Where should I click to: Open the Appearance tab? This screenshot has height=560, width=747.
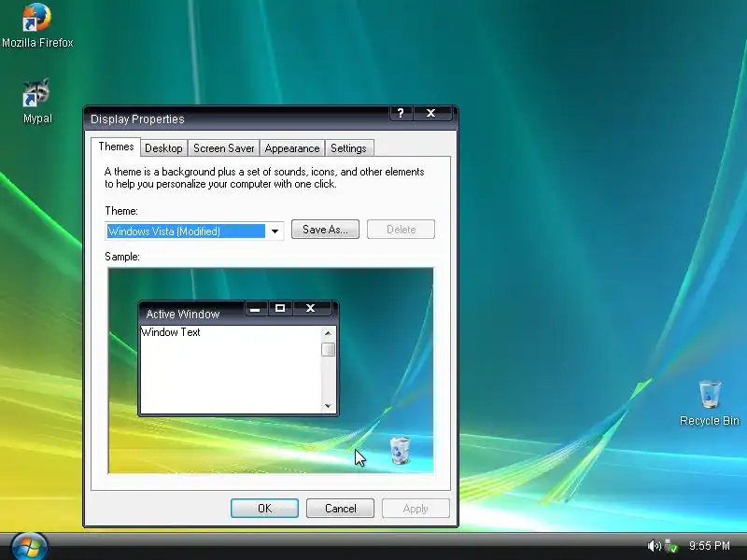click(292, 148)
